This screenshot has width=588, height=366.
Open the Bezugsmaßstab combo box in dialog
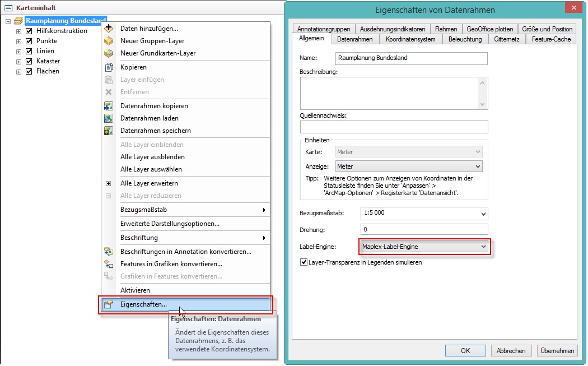(x=483, y=214)
